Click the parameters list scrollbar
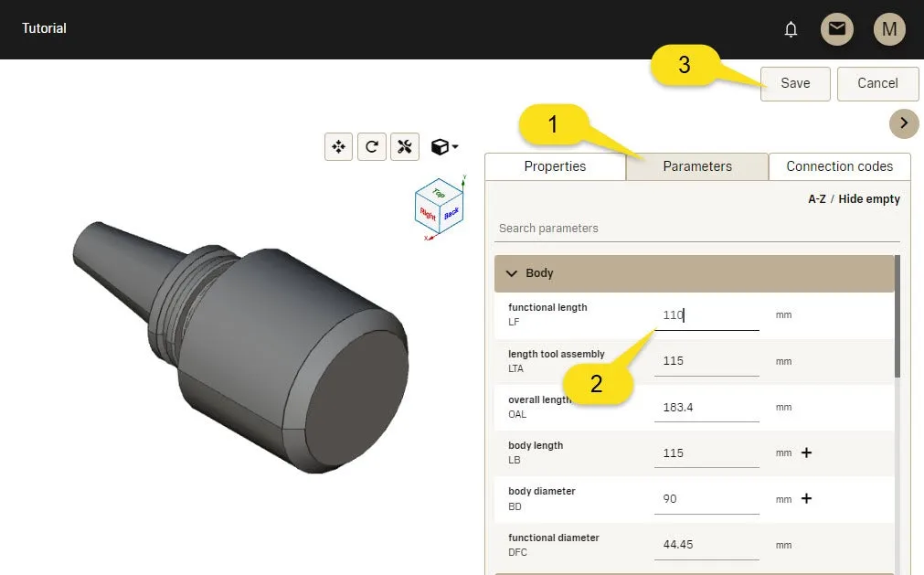The image size is (924, 575). 897,320
